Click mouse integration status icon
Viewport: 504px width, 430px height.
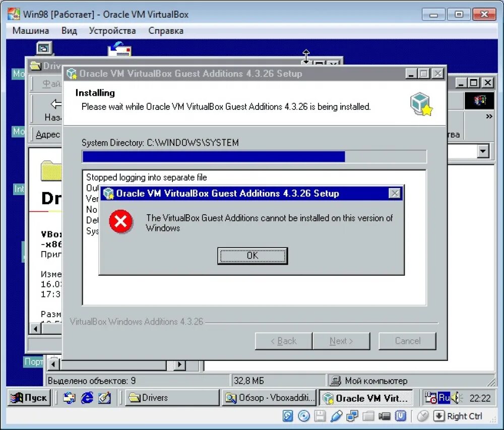point(423,416)
